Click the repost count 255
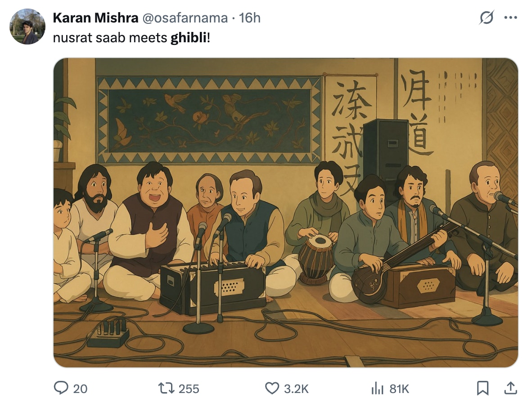532x402 pixels. (189, 389)
